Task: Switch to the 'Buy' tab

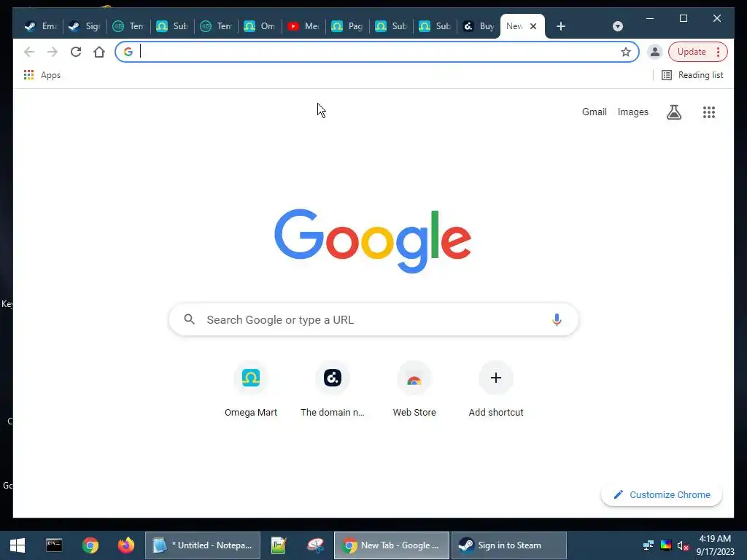Action: coord(479,26)
